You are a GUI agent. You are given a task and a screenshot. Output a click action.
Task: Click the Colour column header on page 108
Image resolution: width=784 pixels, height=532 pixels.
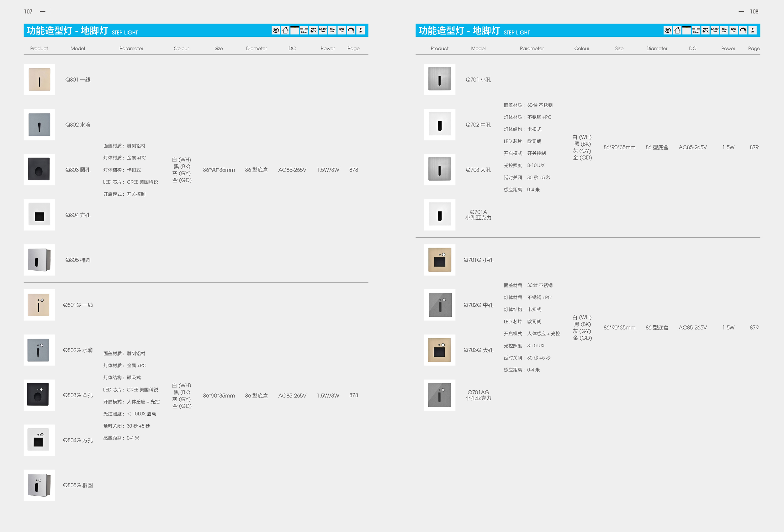[x=582, y=49]
